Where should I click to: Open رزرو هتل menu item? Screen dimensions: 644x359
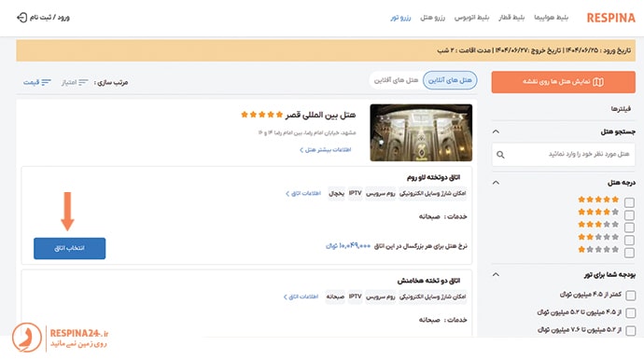point(432,18)
